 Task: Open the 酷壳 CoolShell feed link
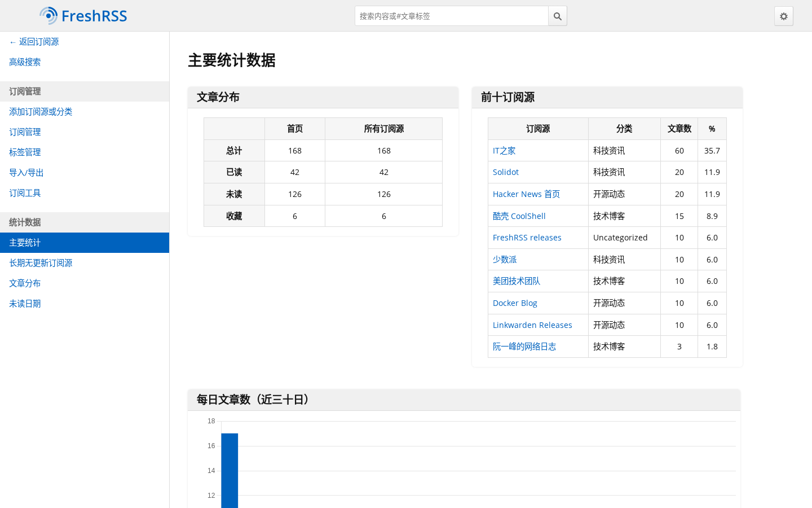(x=519, y=216)
